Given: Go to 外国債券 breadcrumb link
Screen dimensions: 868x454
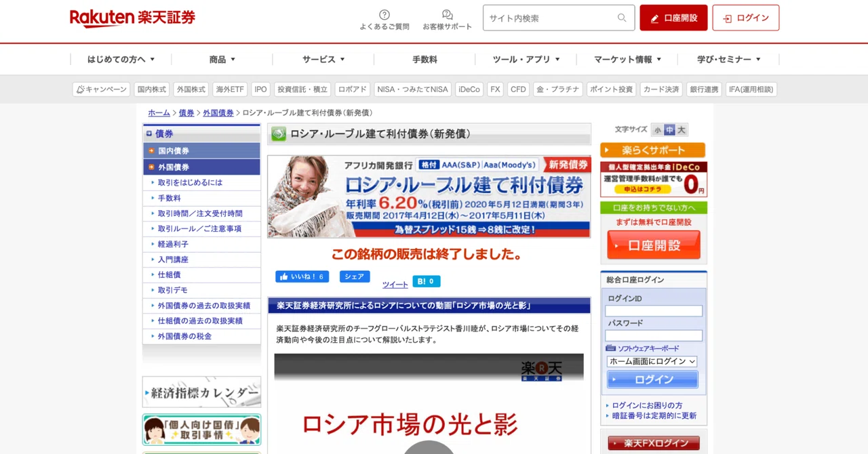Looking at the screenshot, I should pyautogui.click(x=218, y=113).
